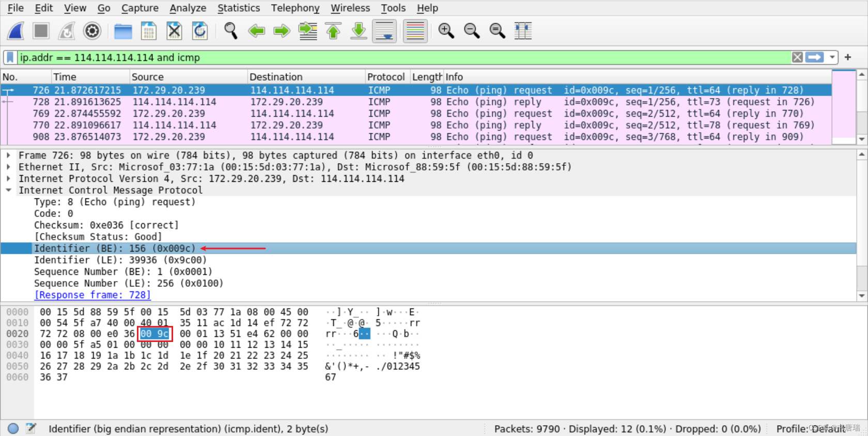This screenshot has height=436, width=868.
Task: Open the Go menu
Action: (104, 8)
